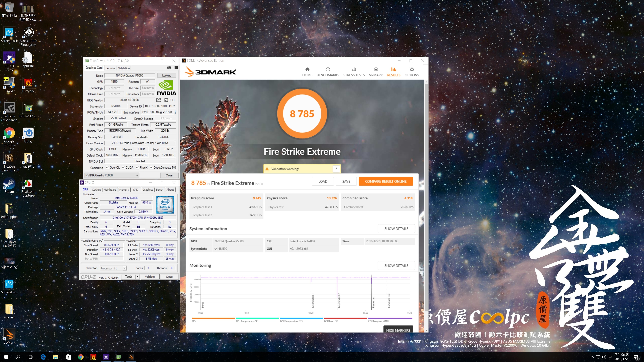The height and width of the screenshot is (362, 644).
Task: Launch FurMark desktop shortcut
Action: tap(28, 85)
